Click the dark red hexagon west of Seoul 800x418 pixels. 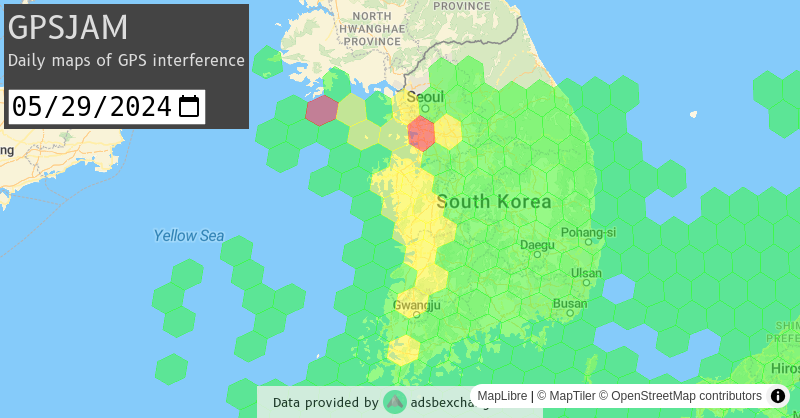tap(321, 110)
